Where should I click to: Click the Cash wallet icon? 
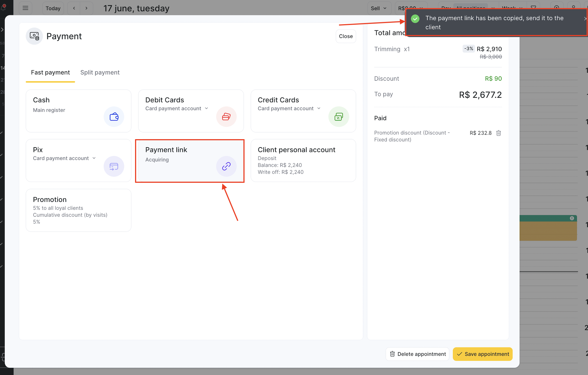tap(114, 117)
